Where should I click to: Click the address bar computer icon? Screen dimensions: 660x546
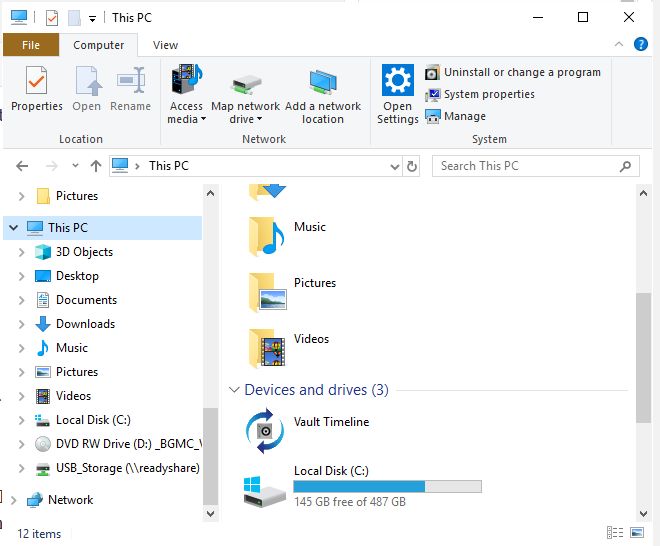120,165
